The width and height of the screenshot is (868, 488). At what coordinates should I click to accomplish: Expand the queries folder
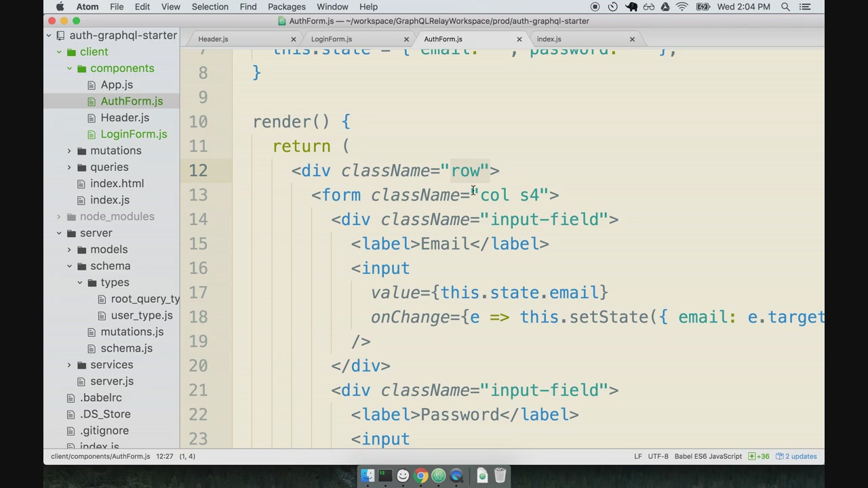coord(69,167)
